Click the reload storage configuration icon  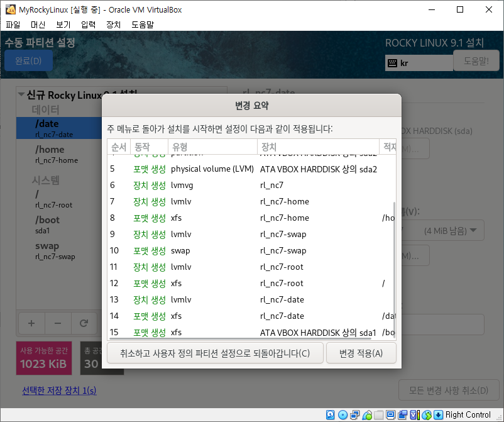(x=84, y=323)
